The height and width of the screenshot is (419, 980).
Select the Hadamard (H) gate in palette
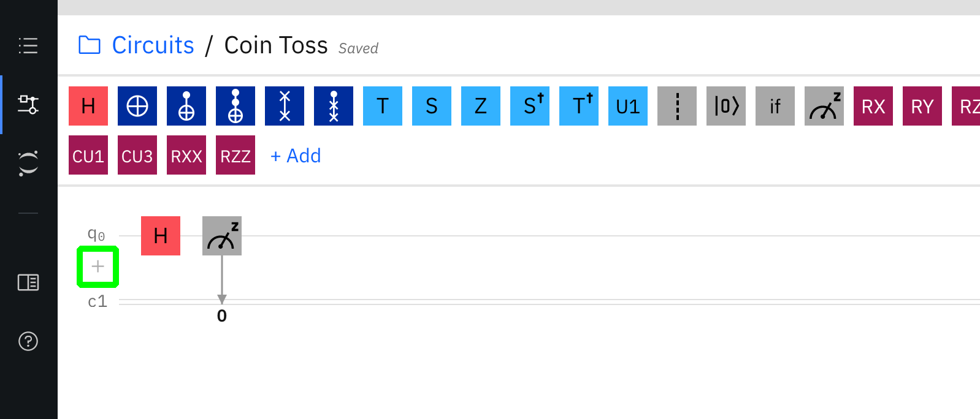coord(88,106)
